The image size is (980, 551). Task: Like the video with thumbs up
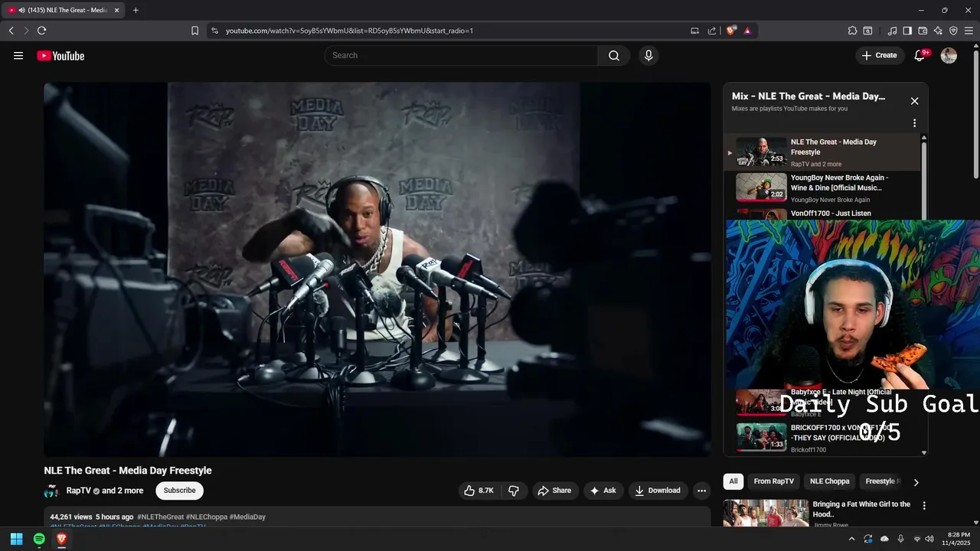(480, 491)
